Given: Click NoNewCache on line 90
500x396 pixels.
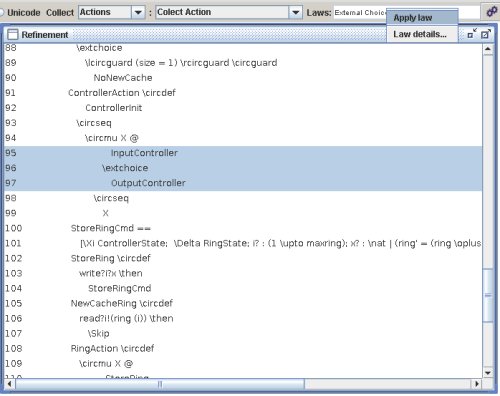Looking at the screenshot, I should [123, 78].
